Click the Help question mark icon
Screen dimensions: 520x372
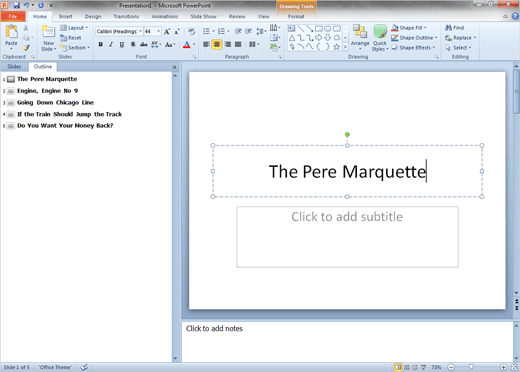[515, 16]
